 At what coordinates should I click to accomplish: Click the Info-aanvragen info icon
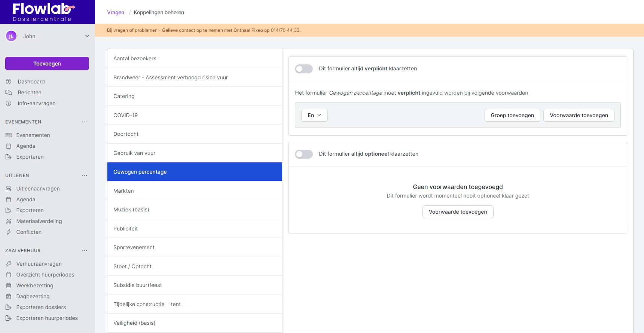click(x=9, y=103)
